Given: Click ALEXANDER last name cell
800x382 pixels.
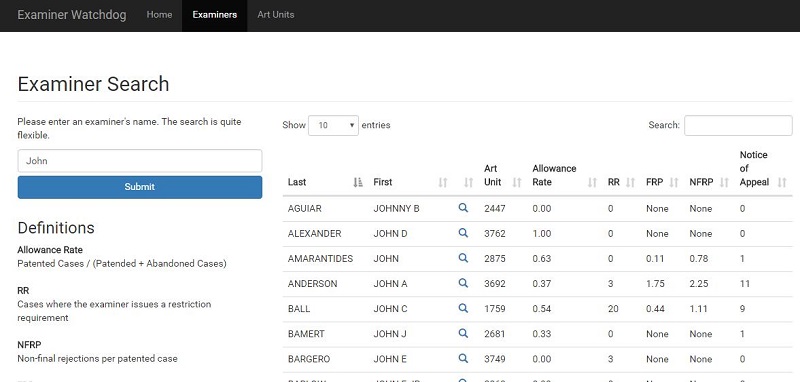Looking at the screenshot, I should tap(314, 234).
